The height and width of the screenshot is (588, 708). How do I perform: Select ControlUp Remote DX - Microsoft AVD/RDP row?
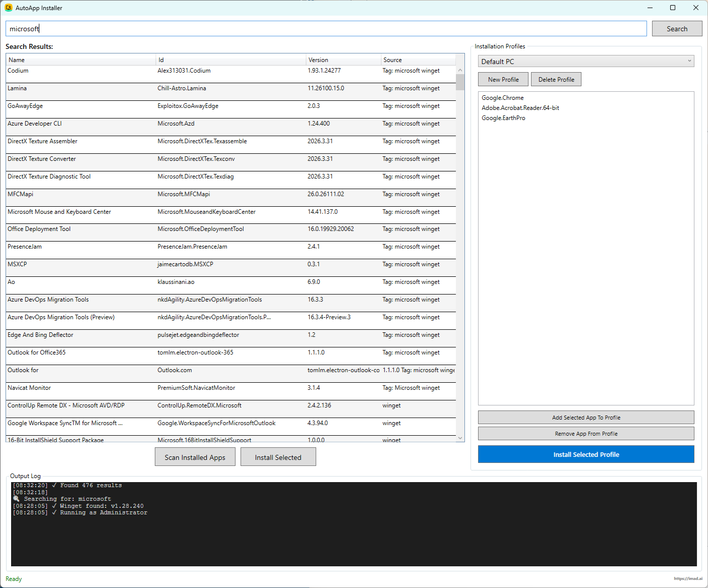(x=231, y=409)
